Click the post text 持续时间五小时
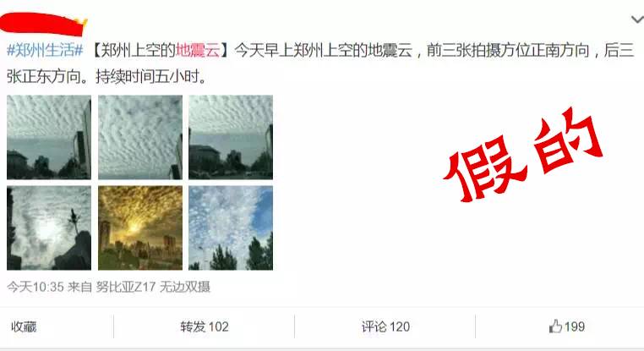Screen dimensions: 644x351 pyautogui.click(x=147, y=76)
